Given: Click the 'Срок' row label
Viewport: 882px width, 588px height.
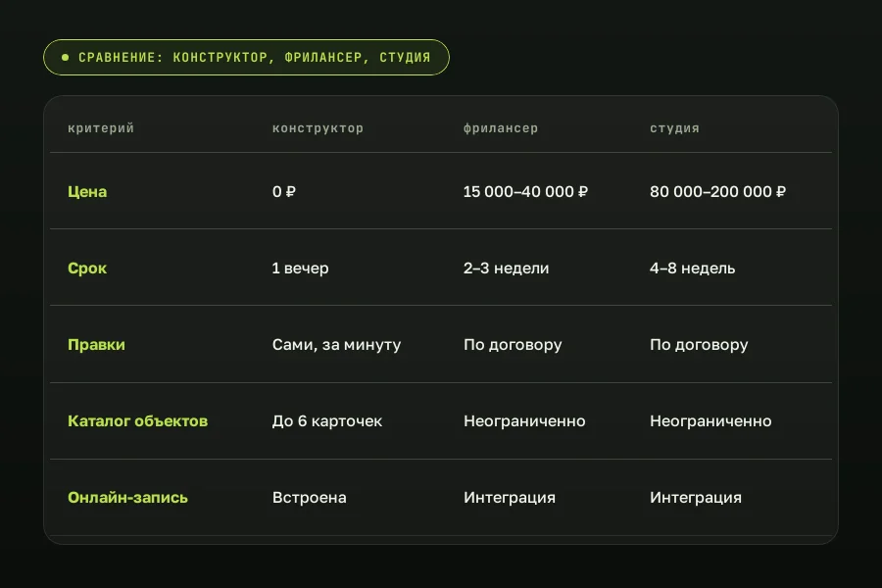Looking at the screenshot, I should (x=87, y=269).
